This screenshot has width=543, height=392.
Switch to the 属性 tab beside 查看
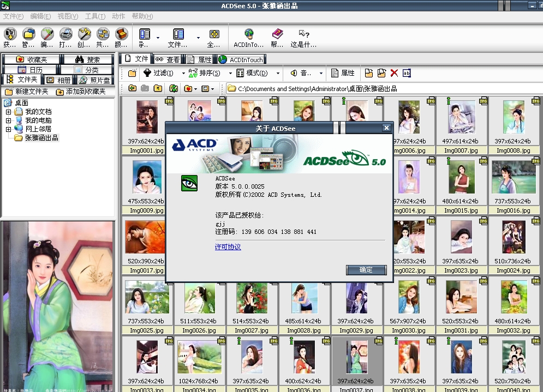200,59
